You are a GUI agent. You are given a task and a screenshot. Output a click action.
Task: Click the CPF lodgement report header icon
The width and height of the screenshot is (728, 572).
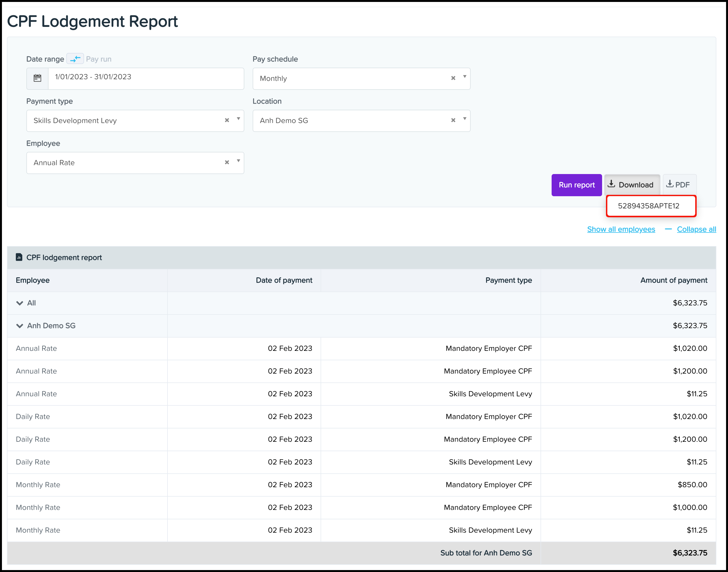19,257
